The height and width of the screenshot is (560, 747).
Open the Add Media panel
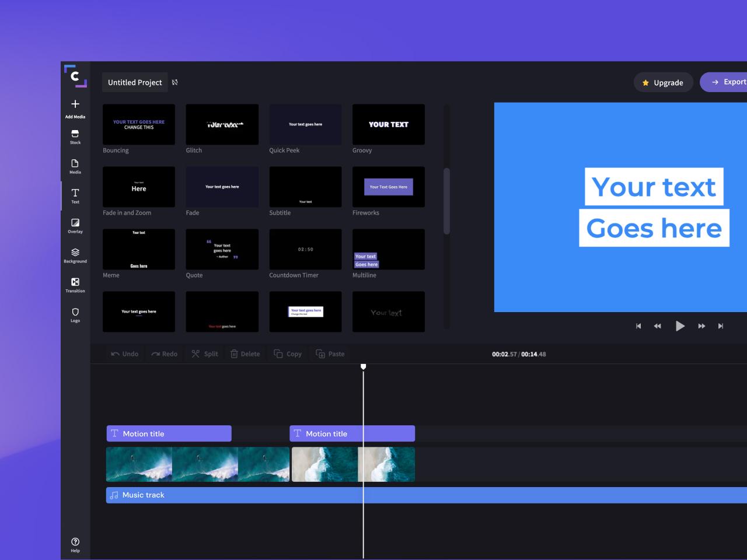click(75, 108)
